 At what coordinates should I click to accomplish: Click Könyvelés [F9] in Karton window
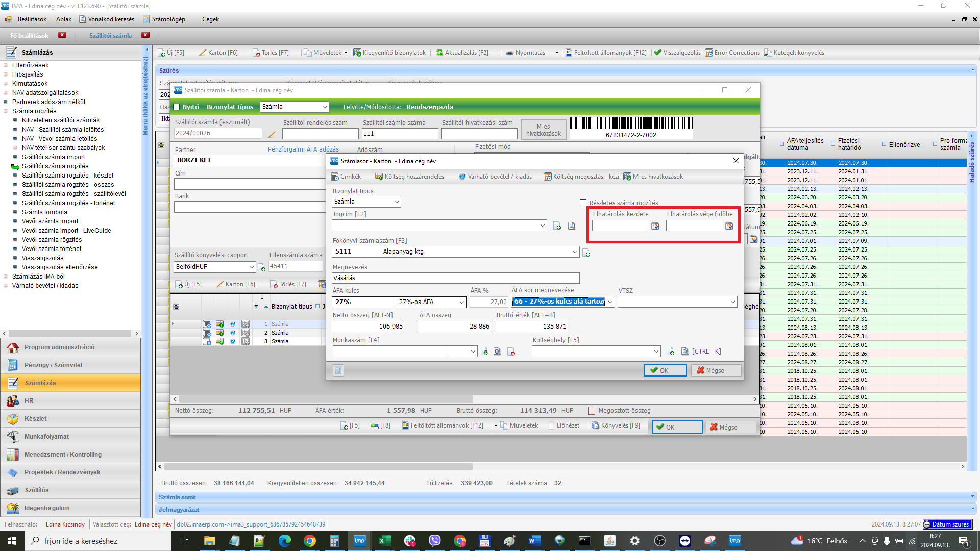(x=615, y=425)
